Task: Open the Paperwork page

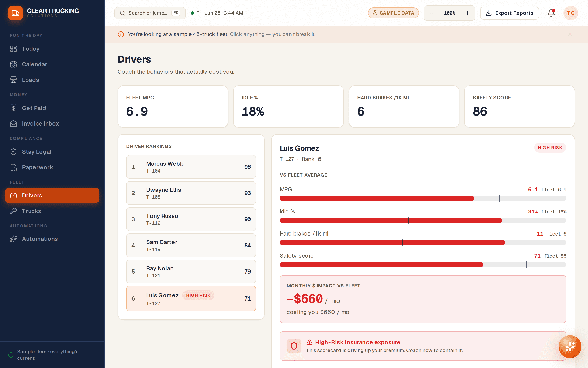Action: tap(52, 167)
